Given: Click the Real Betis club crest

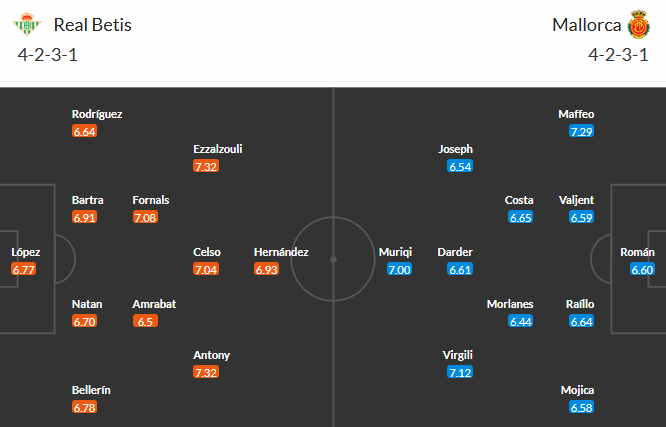Looking at the screenshot, I should 30,24.
